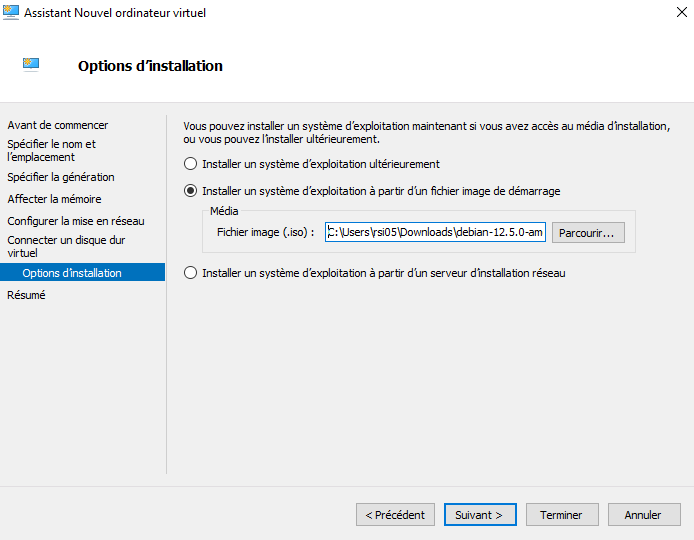Select install from bootable image file option
This screenshot has height=540, width=694.
click(x=190, y=191)
